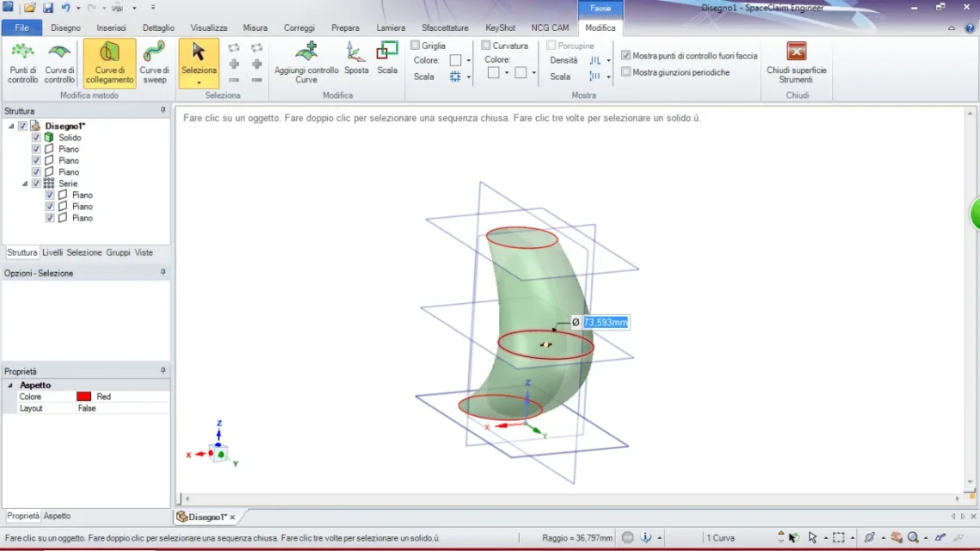
Task: Toggle the Curvatura checkbox
Action: click(x=486, y=46)
